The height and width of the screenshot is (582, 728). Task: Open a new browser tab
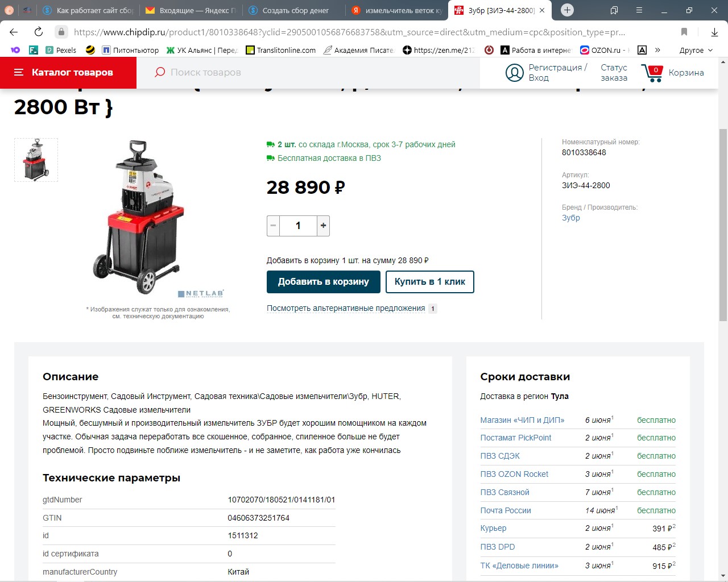click(567, 10)
